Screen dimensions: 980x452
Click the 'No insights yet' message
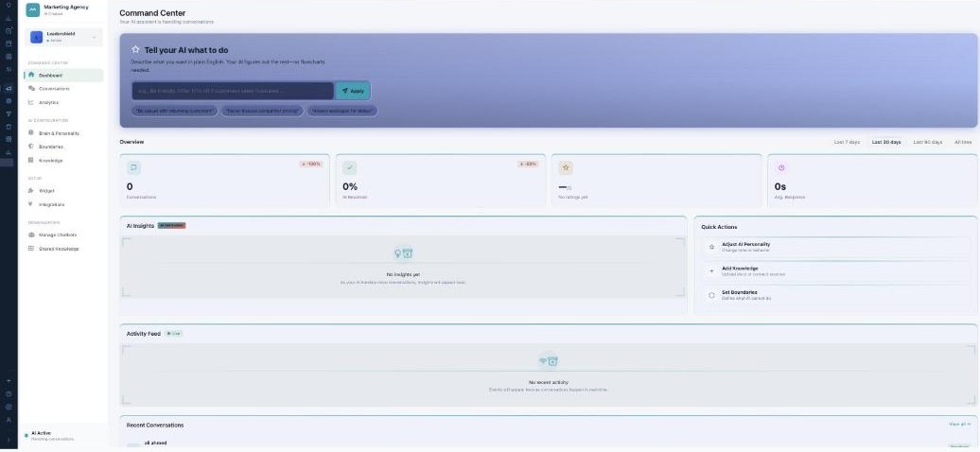click(403, 274)
